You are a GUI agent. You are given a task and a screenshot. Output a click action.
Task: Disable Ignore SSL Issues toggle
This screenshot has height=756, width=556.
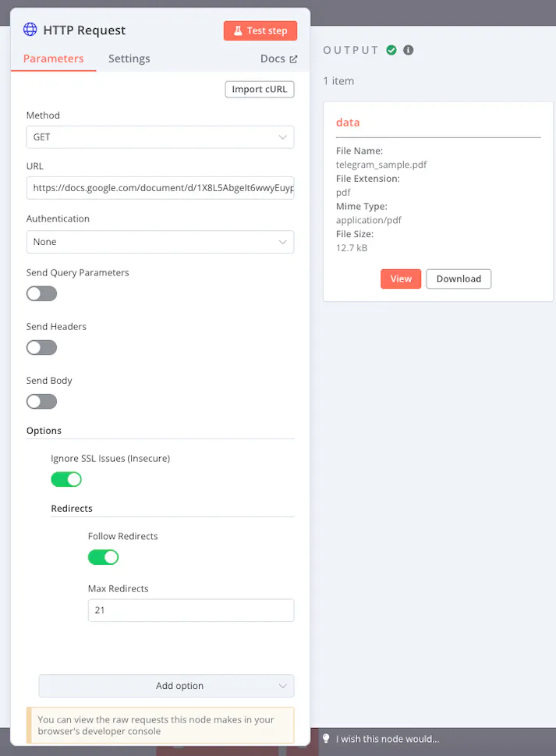tap(66, 478)
